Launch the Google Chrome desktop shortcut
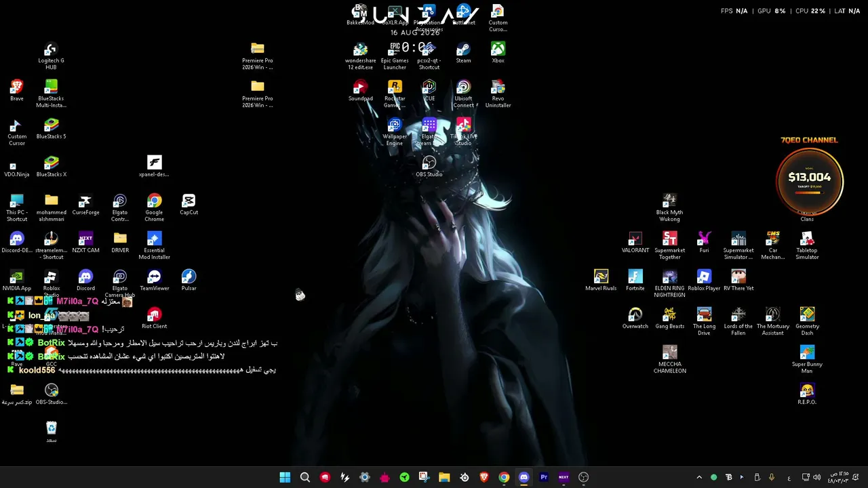Screen dimensions: 868x488 154,208
